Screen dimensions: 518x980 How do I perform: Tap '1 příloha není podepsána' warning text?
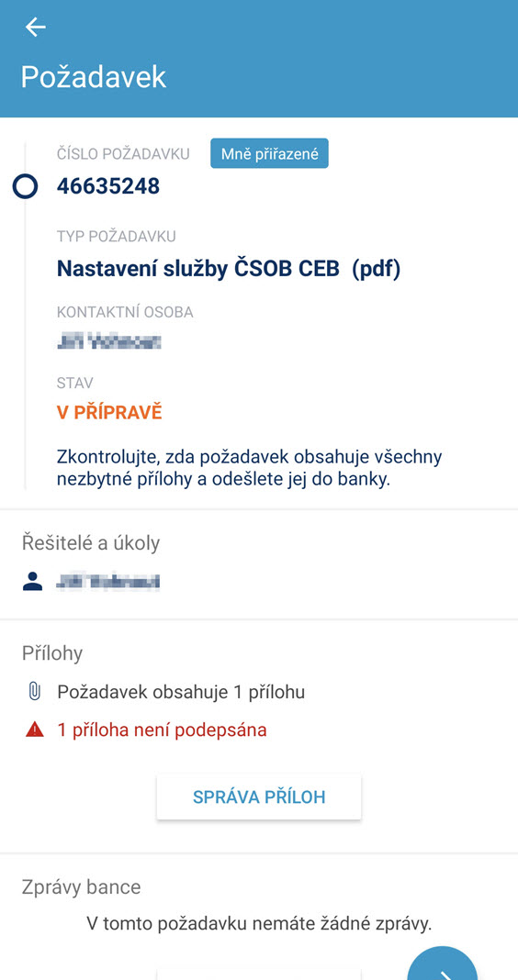pos(163,729)
